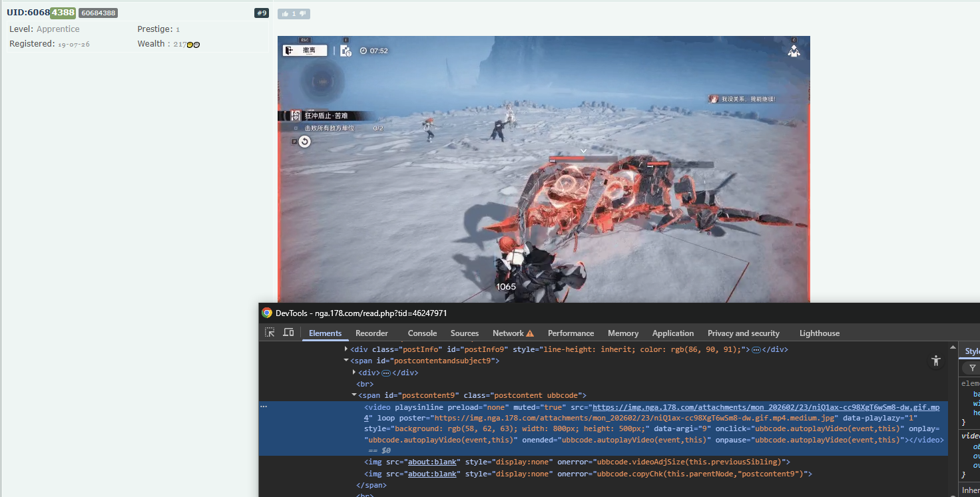Activate the DevTools inspect element picker

pyautogui.click(x=270, y=333)
